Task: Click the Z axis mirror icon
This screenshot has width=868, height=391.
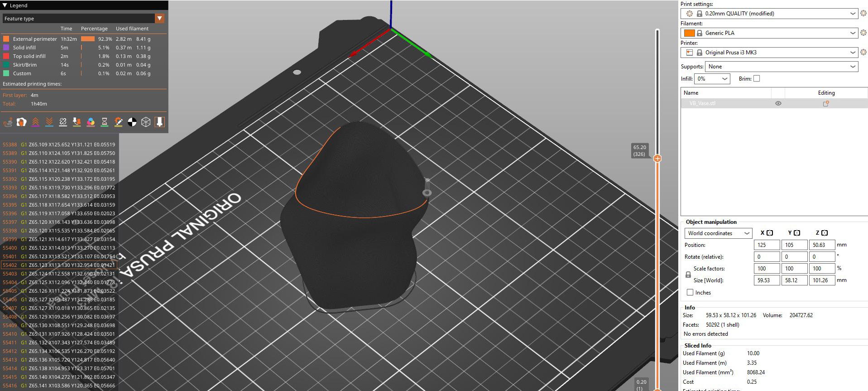Action: tap(824, 233)
